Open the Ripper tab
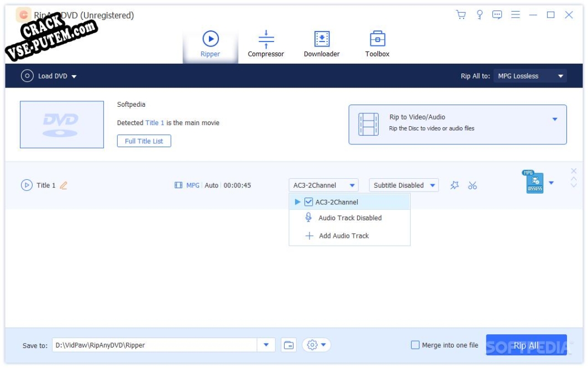588x368 pixels. 210,44
